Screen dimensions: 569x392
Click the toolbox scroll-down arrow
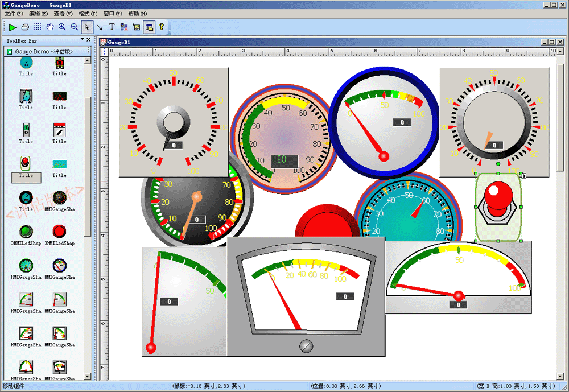[87, 377]
